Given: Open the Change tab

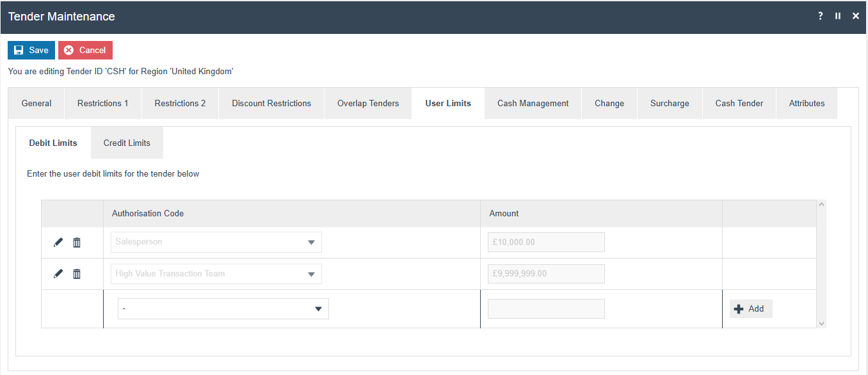Looking at the screenshot, I should [609, 103].
